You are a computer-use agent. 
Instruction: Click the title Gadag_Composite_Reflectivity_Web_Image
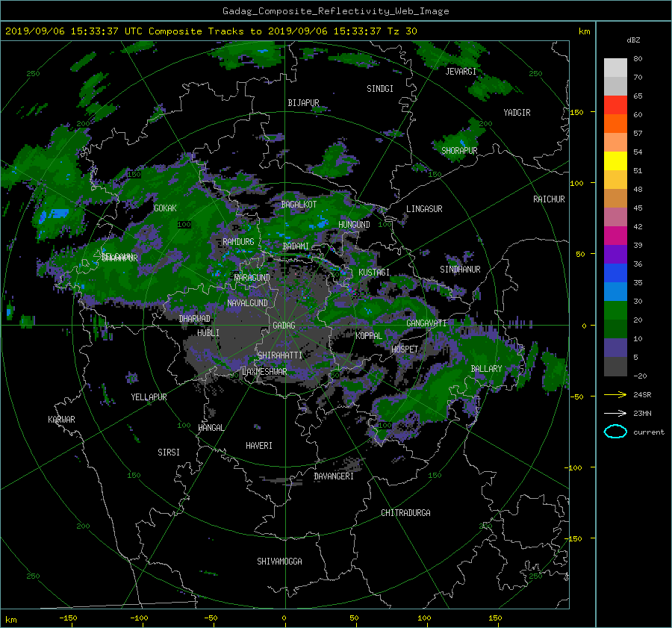pyautogui.click(x=335, y=11)
